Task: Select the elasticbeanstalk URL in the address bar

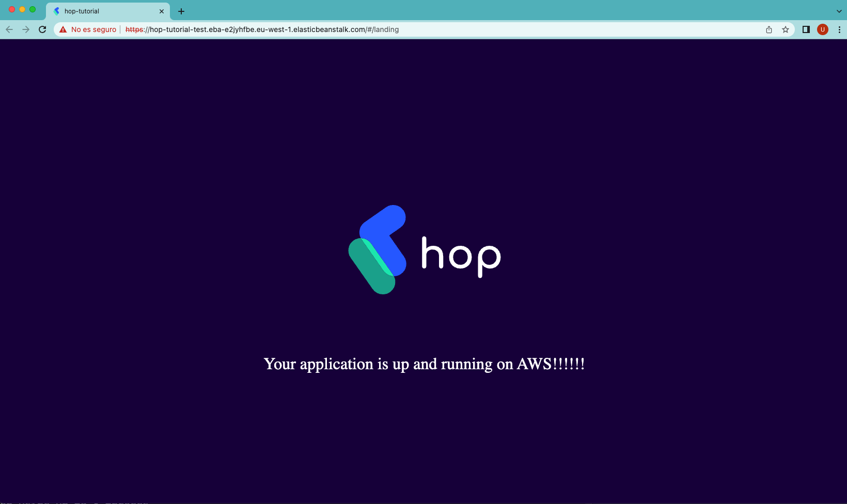Action: click(x=262, y=29)
